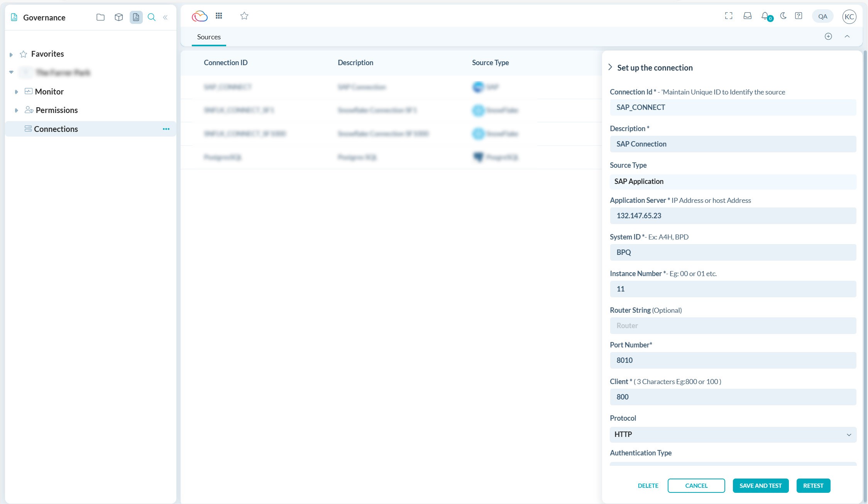
Task: Click the Router String input field
Action: [x=733, y=325]
